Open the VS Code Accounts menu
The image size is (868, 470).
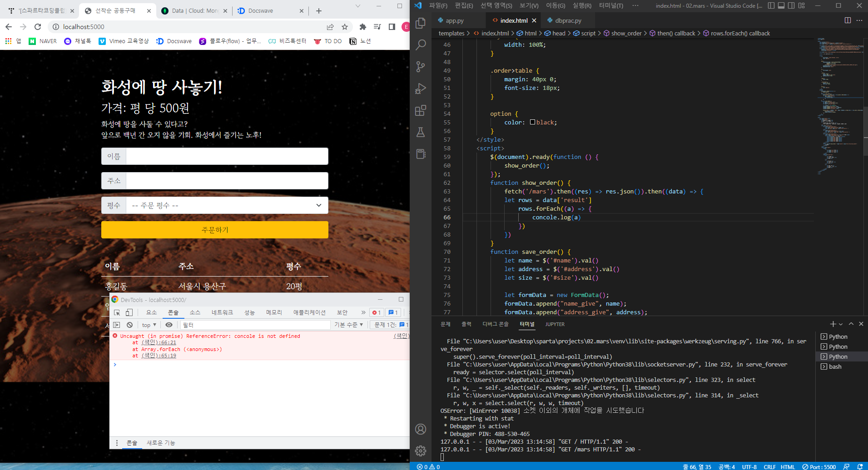coord(421,429)
